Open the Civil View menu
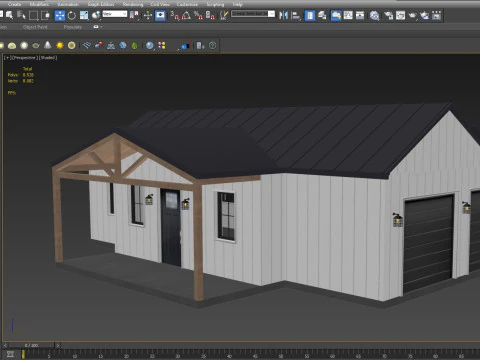 pos(160,4)
